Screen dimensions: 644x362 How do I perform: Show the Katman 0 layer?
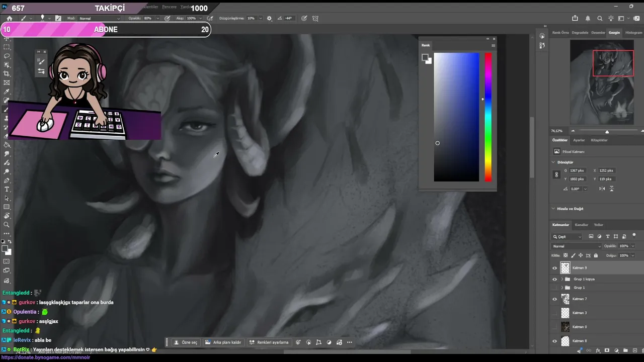pyautogui.click(x=555, y=327)
